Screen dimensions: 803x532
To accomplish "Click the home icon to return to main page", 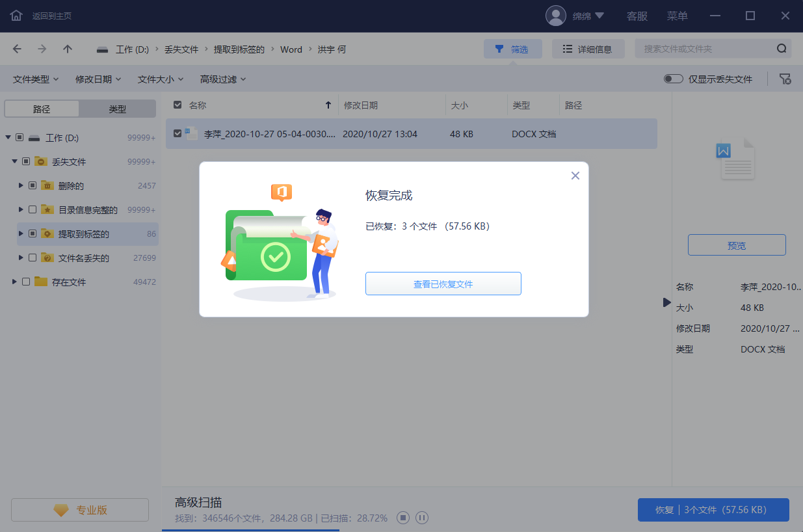I will (16, 16).
